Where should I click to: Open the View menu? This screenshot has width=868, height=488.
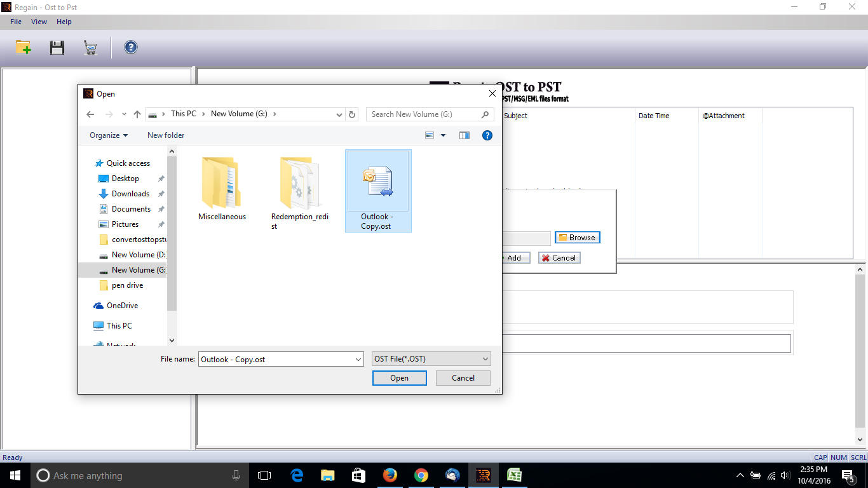39,22
